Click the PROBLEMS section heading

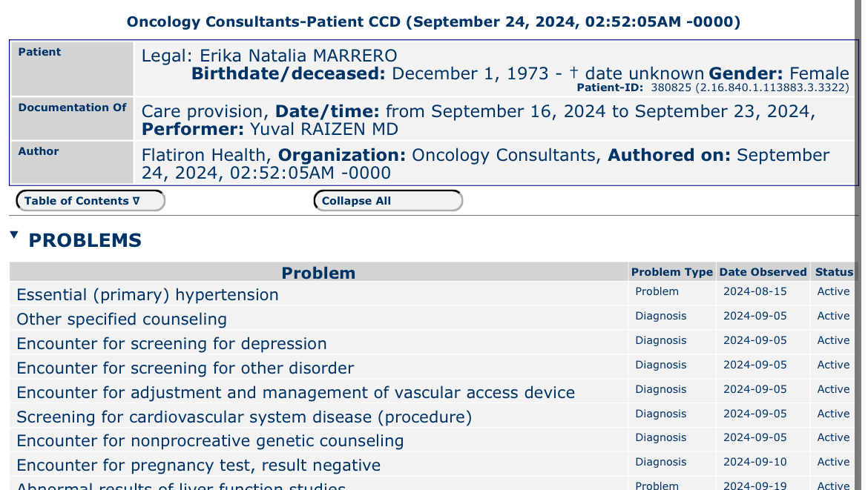(85, 241)
